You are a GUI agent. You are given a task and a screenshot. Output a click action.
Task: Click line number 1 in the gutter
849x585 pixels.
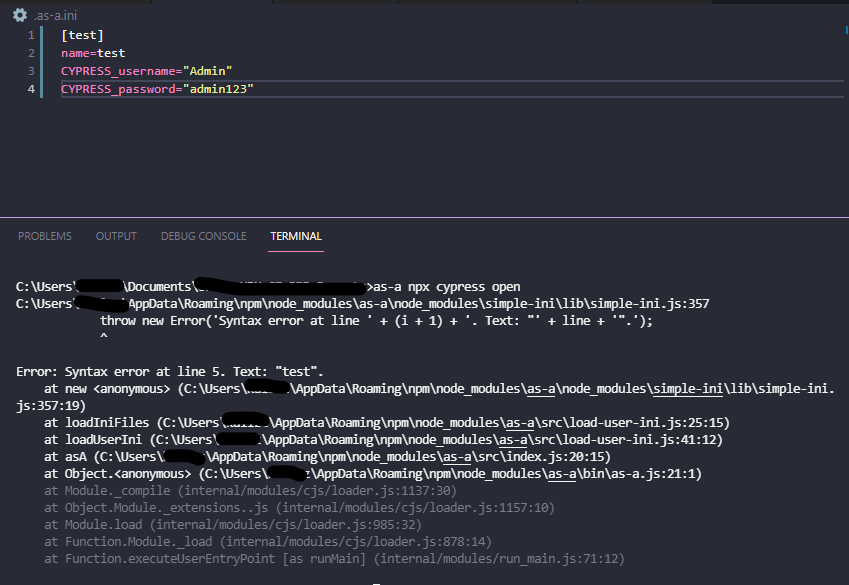(x=31, y=35)
